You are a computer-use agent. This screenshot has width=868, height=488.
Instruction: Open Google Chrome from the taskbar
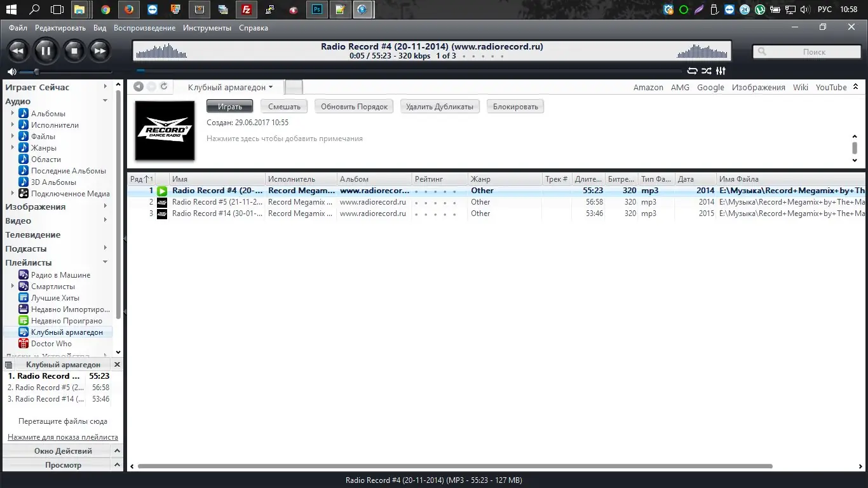point(105,10)
